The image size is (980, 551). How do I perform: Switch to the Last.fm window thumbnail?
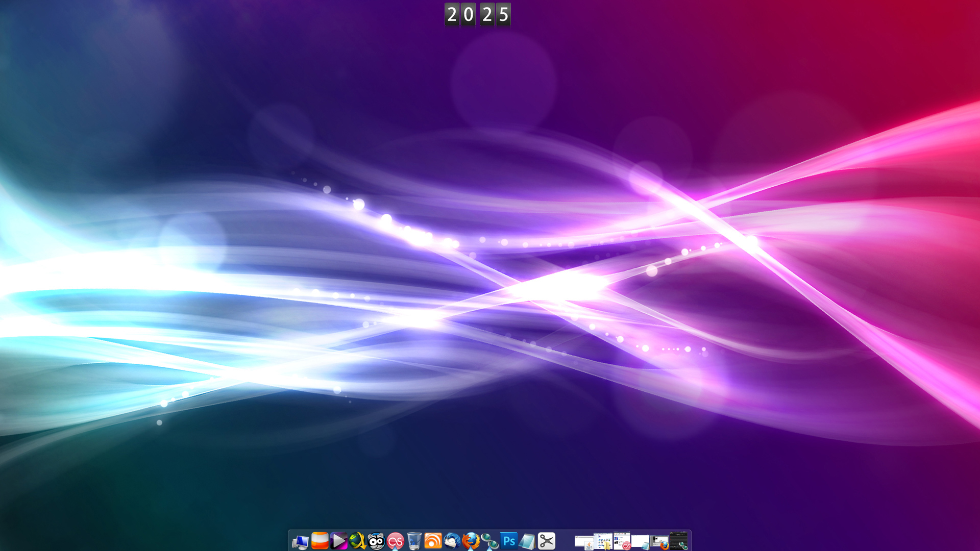[x=622, y=541]
